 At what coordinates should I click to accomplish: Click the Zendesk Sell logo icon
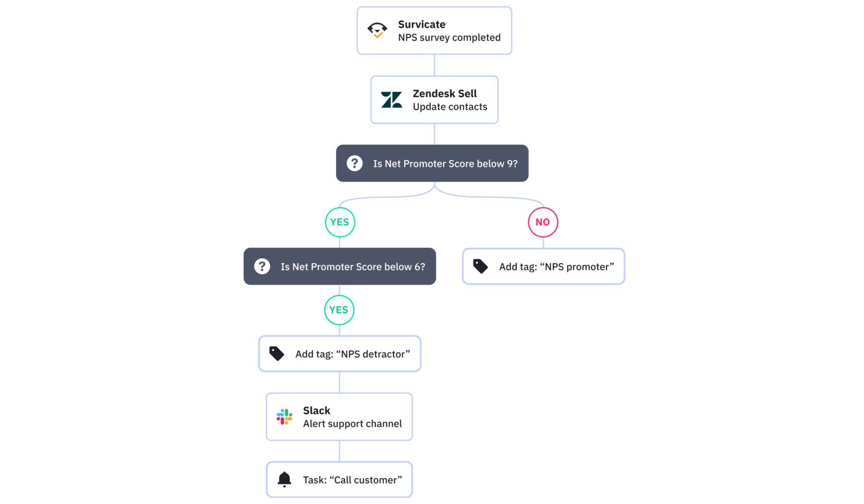[x=391, y=100]
